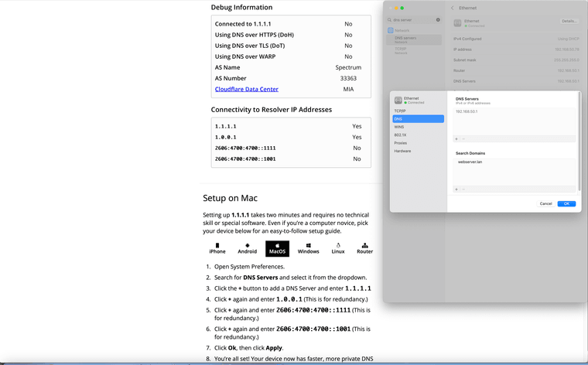The width and height of the screenshot is (588, 365).
Task: Click the Ethernet icon in the dialog sidebar
Action: 398,100
